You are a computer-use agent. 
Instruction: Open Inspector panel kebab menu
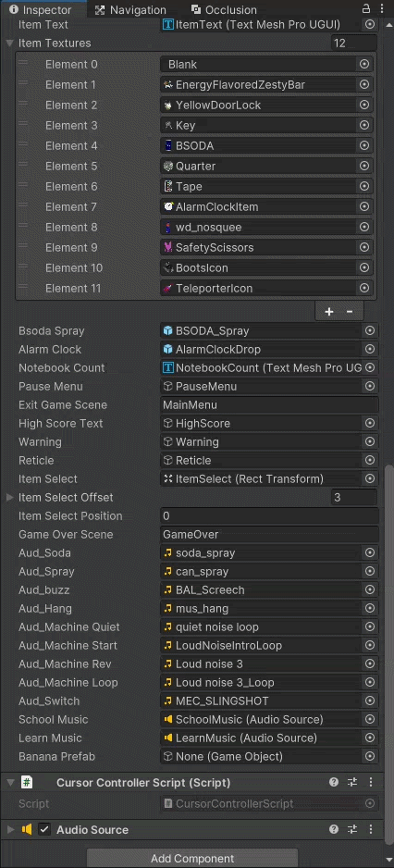pyautogui.click(x=382, y=9)
